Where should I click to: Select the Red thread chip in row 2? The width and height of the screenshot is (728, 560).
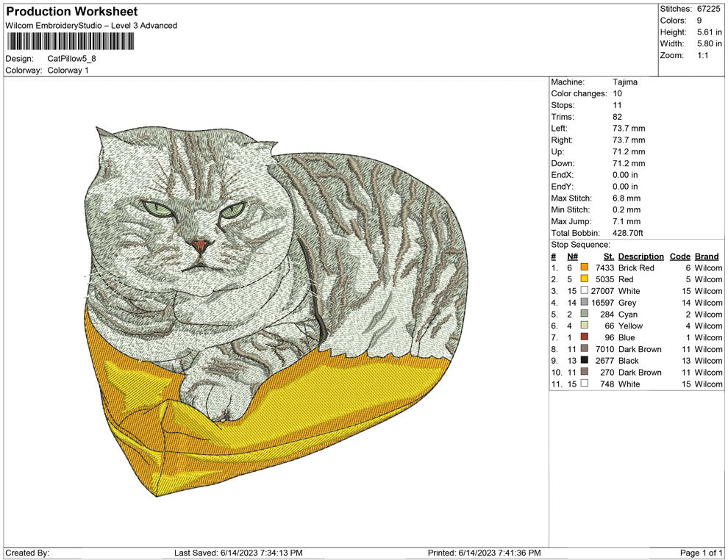coord(584,279)
